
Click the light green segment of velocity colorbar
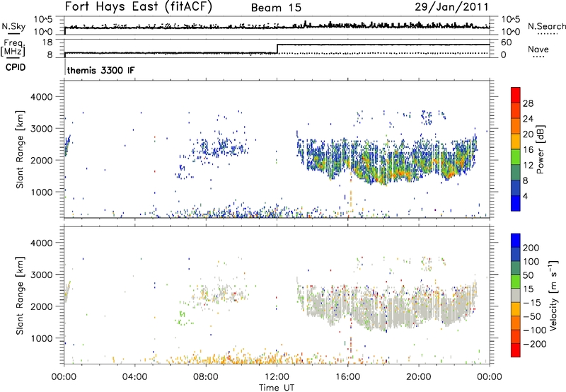(516, 282)
